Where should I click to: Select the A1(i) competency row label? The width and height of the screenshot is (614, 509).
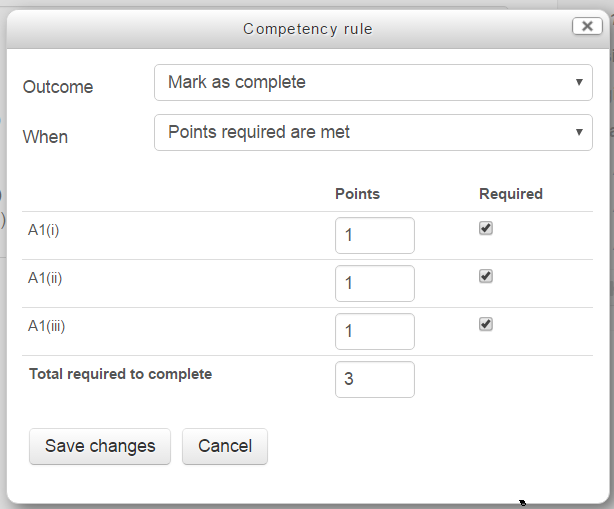[45, 229]
